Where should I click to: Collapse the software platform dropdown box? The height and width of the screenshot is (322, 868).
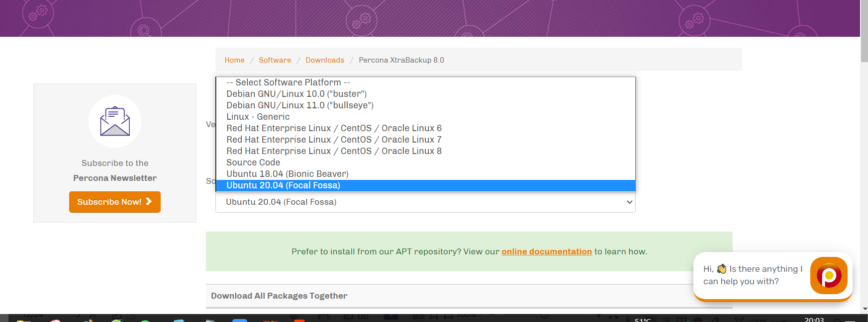(x=425, y=202)
